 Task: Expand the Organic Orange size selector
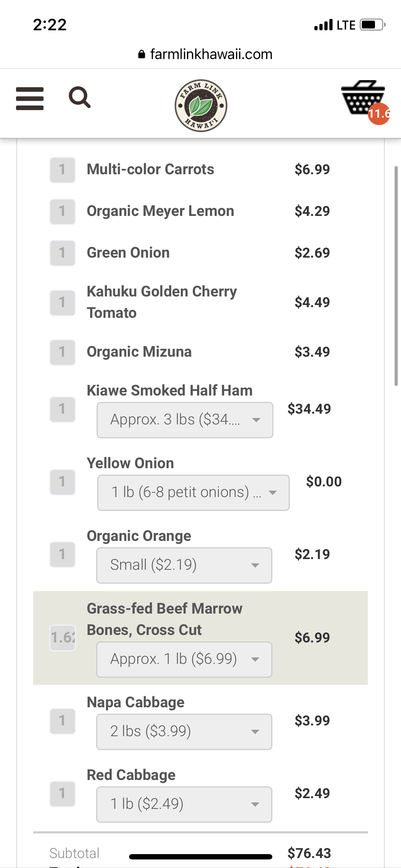click(184, 565)
